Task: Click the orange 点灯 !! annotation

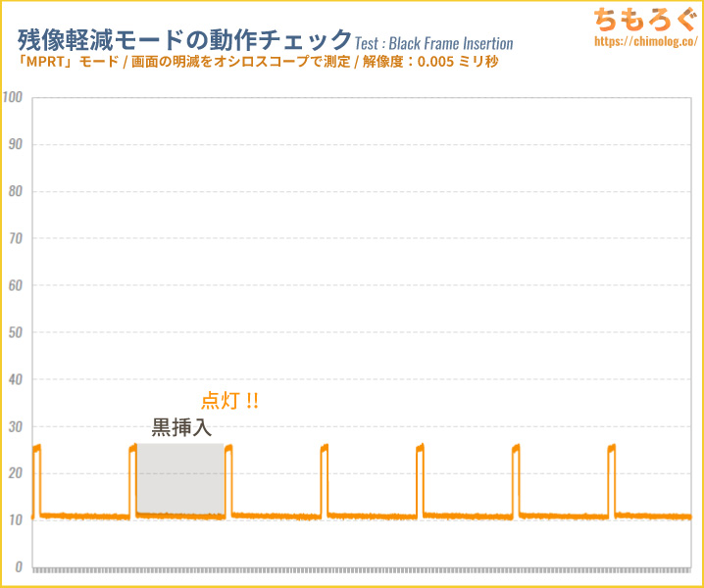Action: 229,401
